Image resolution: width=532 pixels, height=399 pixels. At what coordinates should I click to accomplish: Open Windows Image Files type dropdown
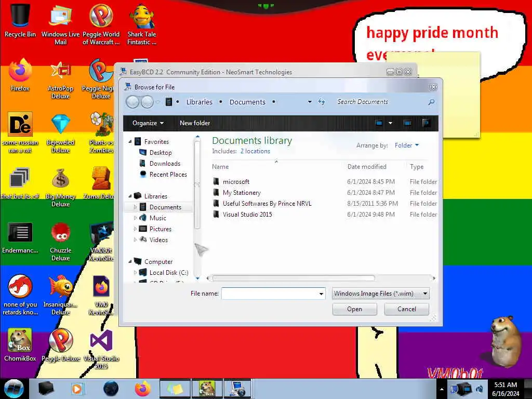[380, 294]
